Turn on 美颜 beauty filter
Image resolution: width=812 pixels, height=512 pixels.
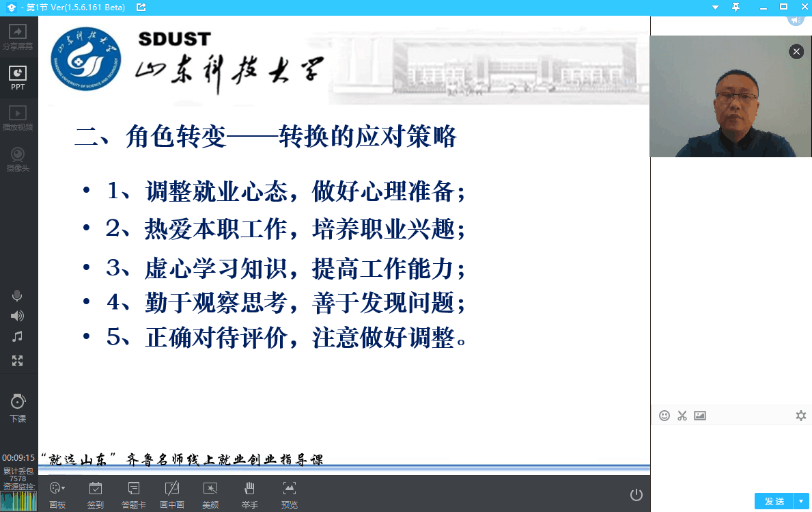coord(210,492)
